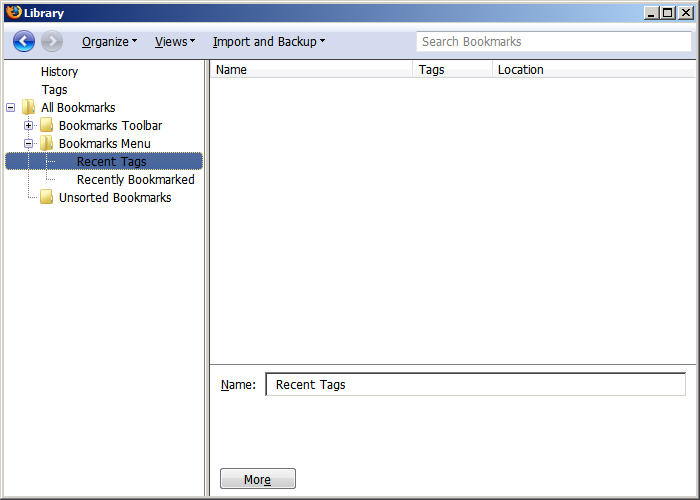Click the All Bookmarks folder icon

coord(29,107)
